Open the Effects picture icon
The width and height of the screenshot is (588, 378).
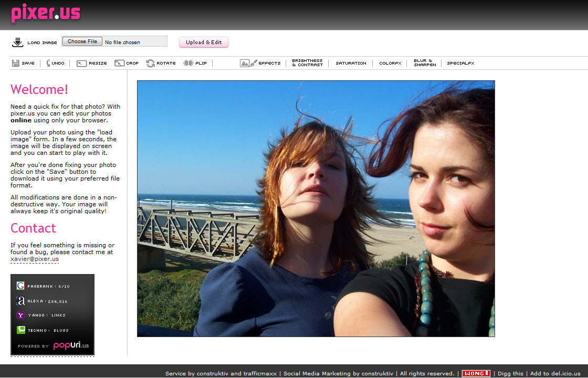[x=245, y=63]
